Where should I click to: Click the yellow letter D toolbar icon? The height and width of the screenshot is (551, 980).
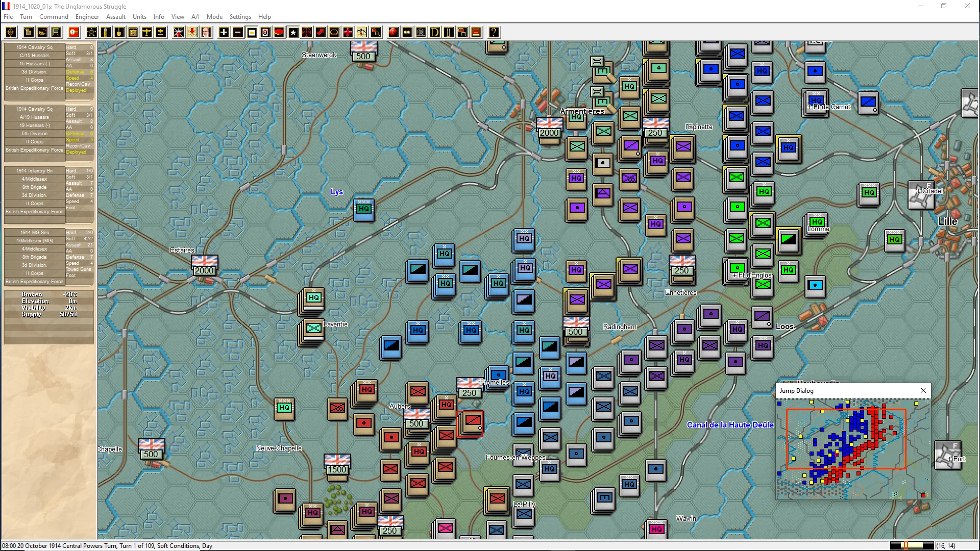(x=434, y=33)
